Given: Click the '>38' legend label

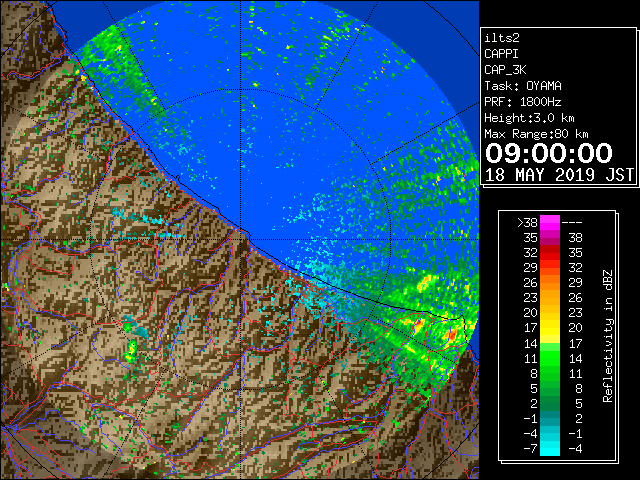Looking at the screenshot, I should point(527,223).
